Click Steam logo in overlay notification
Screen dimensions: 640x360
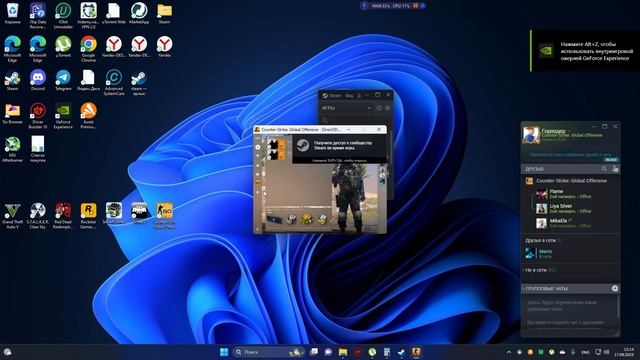tap(303, 146)
